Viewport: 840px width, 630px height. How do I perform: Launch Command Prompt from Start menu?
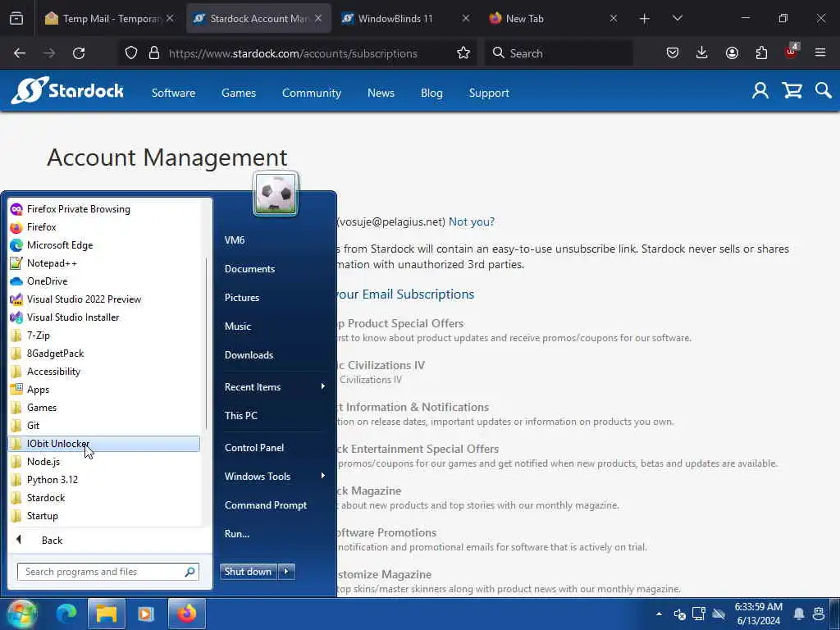click(x=266, y=505)
